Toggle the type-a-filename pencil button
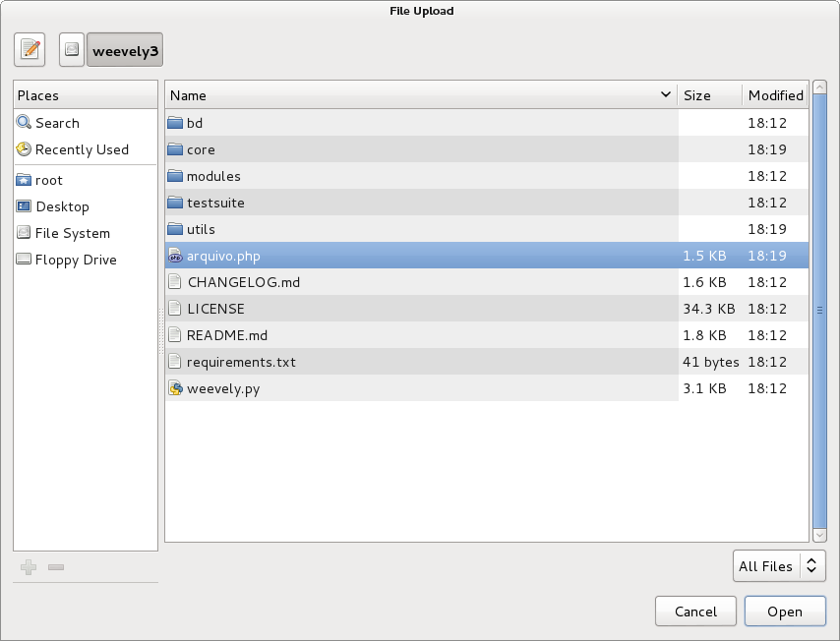This screenshot has width=840, height=641. pos(30,49)
